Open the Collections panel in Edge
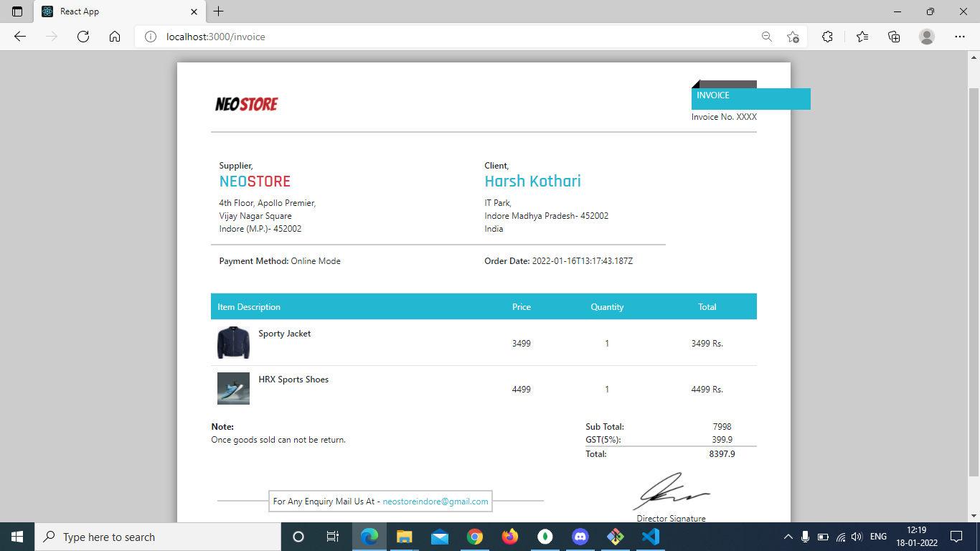 click(x=894, y=37)
